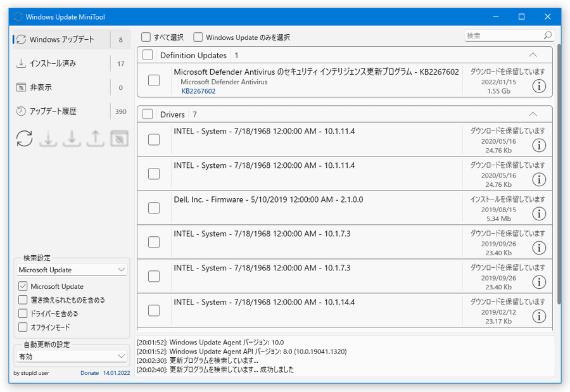Click the 2019/02/12 date text

498,312
